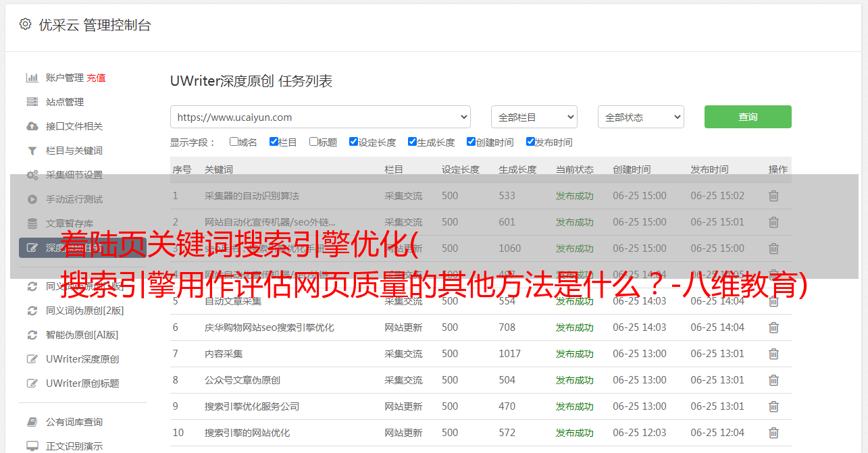Click the green 查询 button
The image size is (868, 453).
[x=748, y=117]
